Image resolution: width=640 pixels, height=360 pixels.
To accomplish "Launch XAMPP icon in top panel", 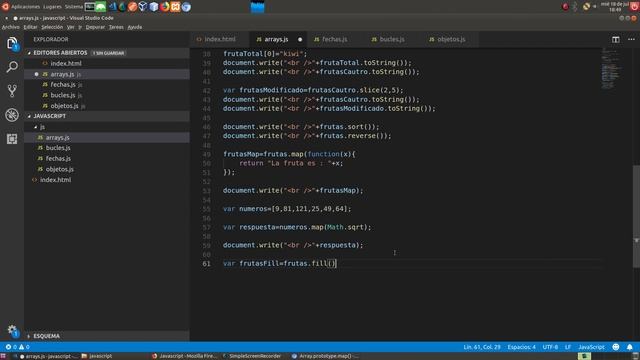I will click(x=176, y=7).
